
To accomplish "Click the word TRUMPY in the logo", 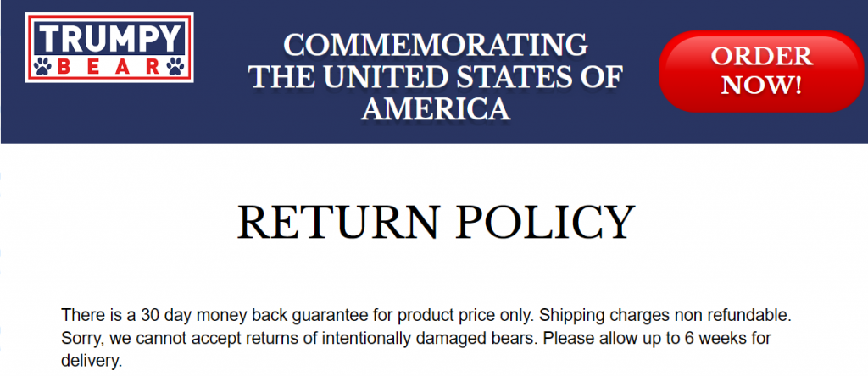I will [x=110, y=37].
